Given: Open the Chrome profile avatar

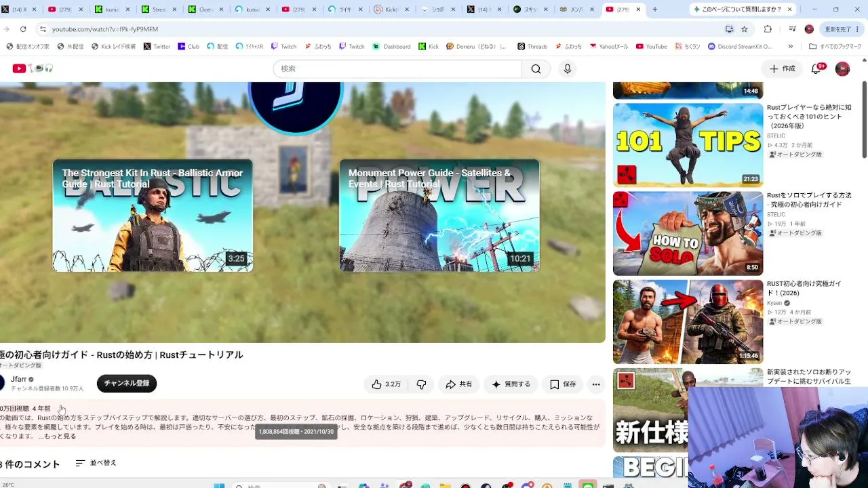Looking at the screenshot, I should (x=809, y=29).
